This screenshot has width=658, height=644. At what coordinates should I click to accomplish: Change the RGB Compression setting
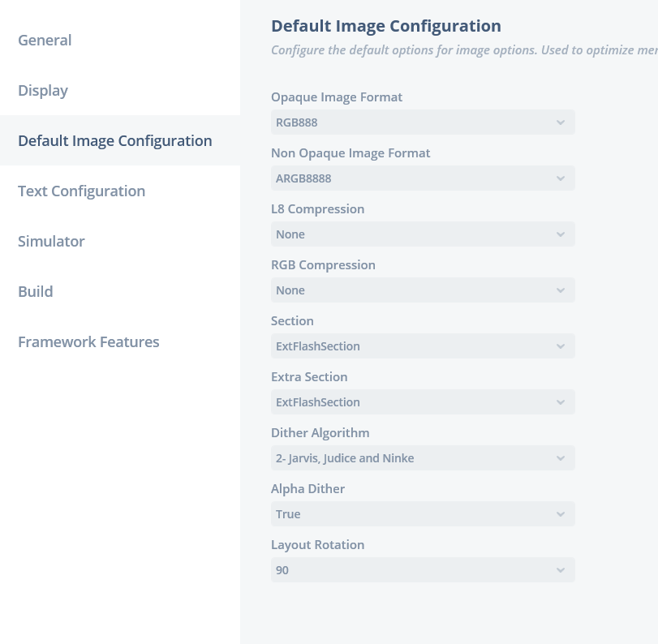422,290
